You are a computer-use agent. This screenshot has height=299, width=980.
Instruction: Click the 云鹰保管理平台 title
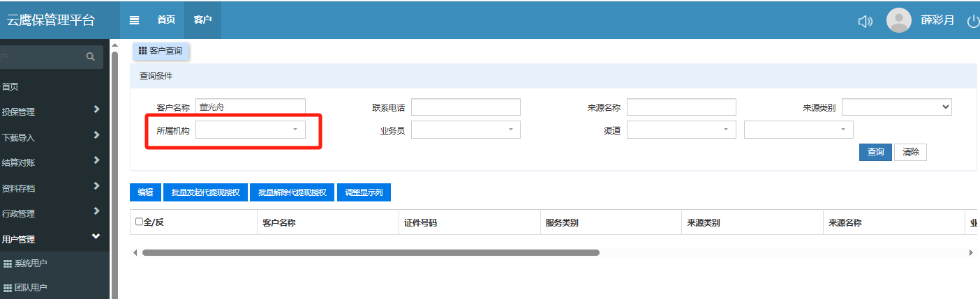click(x=50, y=20)
